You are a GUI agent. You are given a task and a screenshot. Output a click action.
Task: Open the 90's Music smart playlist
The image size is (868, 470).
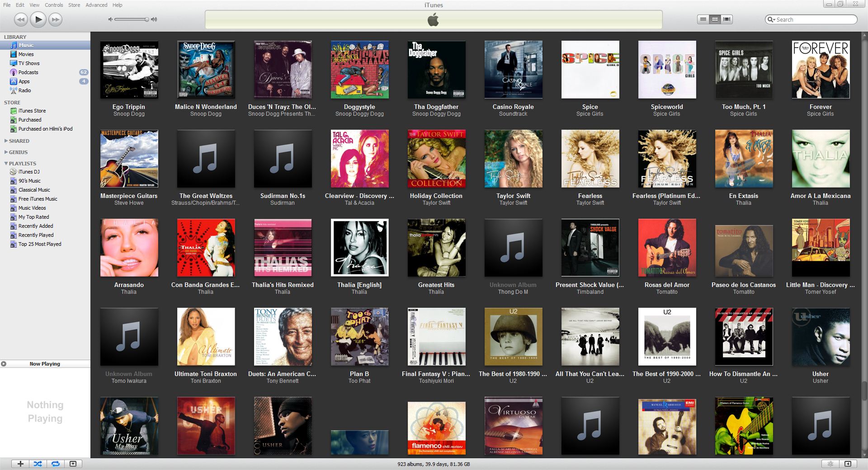pyautogui.click(x=45, y=181)
